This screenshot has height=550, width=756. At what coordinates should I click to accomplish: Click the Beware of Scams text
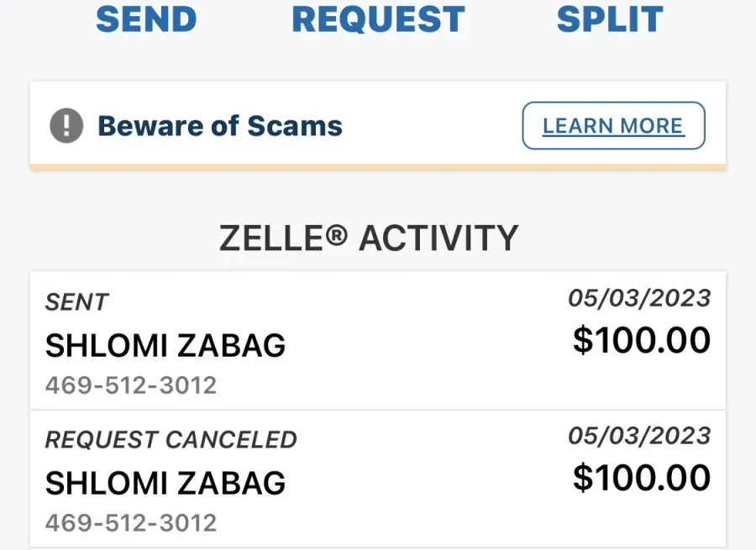pos(220,126)
